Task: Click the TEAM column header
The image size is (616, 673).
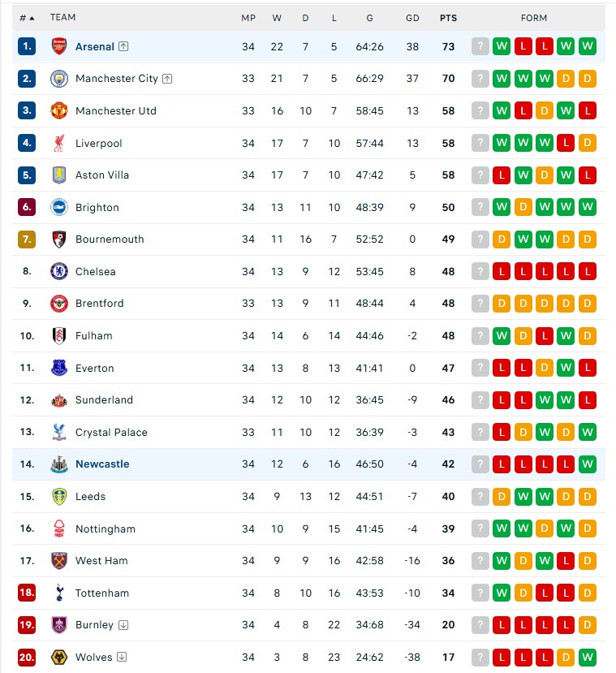Action: pyautogui.click(x=62, y=17)
